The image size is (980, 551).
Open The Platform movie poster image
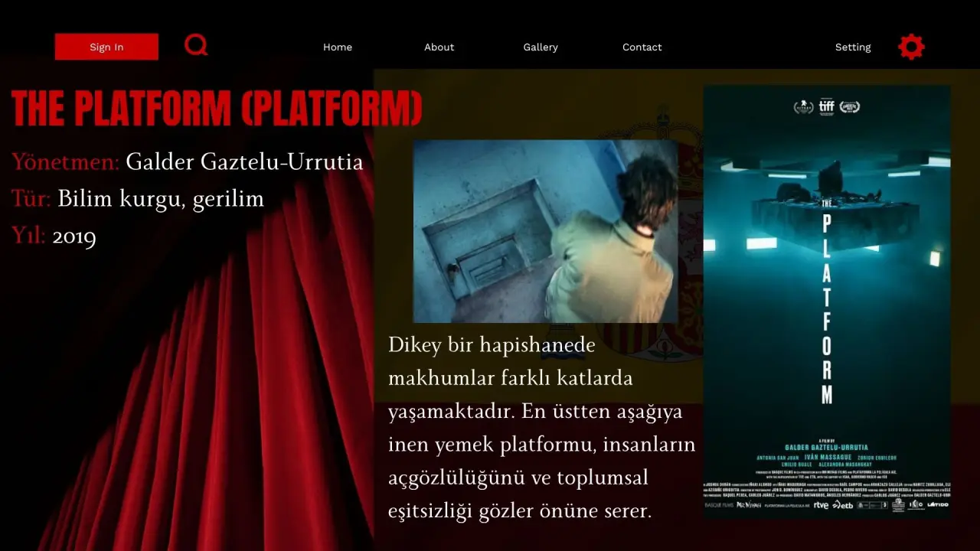coord(827,302)
